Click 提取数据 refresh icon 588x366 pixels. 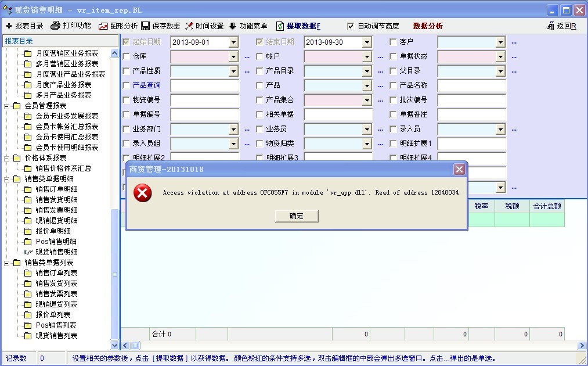point(280,26)
